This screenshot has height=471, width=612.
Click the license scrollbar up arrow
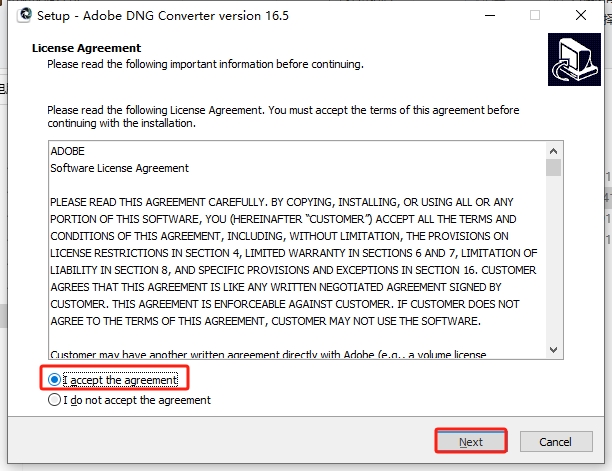[553, 151]
